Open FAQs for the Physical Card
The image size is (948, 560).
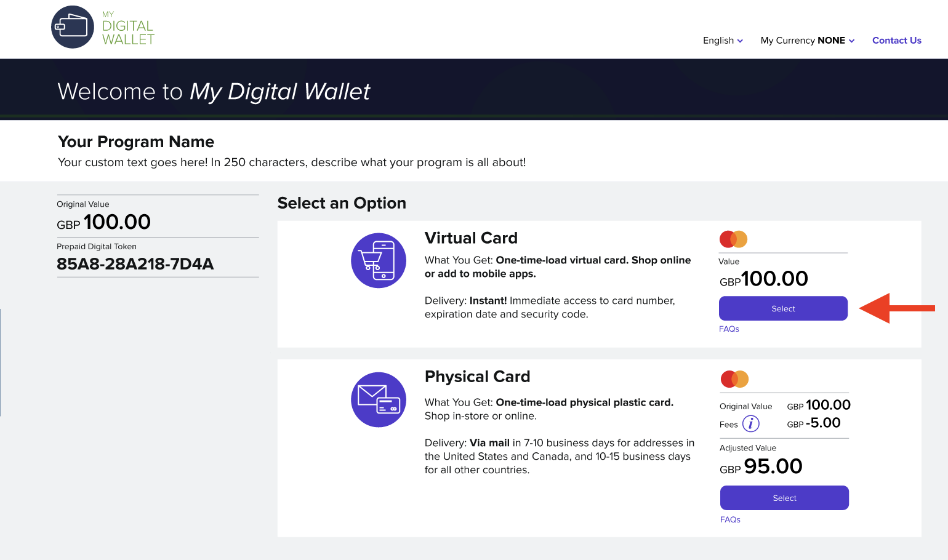tap(730, 520)
